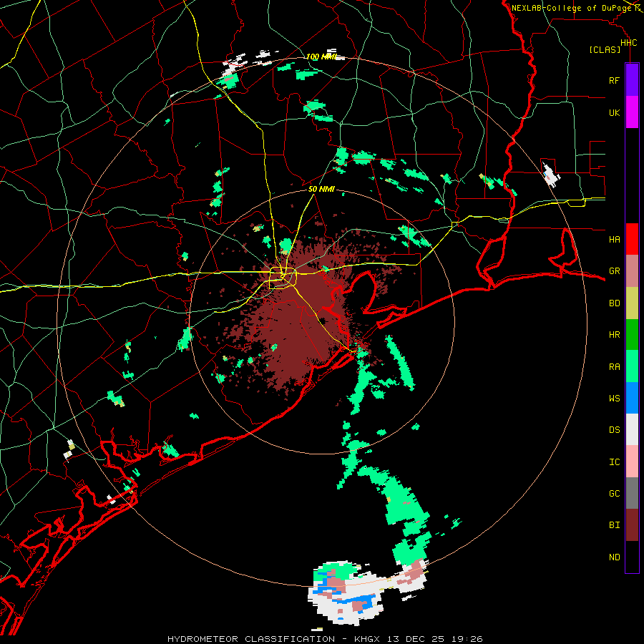Select the BD yellow legend block
The image size is (644, 644).
click(x=632, y=303)
